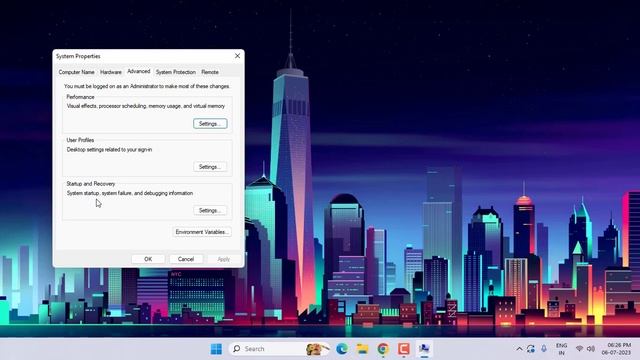
Task: Switch to System Protection tab
Action: tap(176, 72)
